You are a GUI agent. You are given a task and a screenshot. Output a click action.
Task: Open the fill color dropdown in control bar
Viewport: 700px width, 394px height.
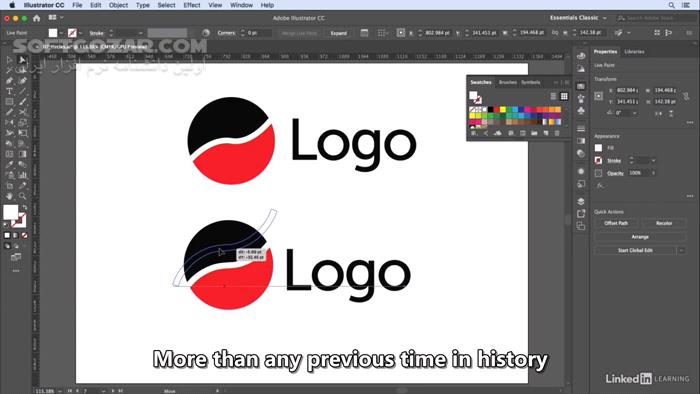tap(61, 33)
